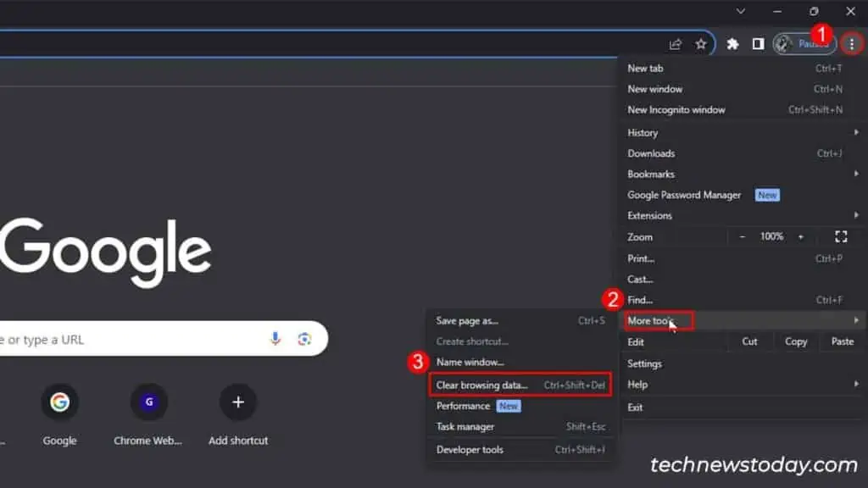Screen dimensions: 868x488
Task: Open Chrome's three-dot menu button
Action: [851, 44]
